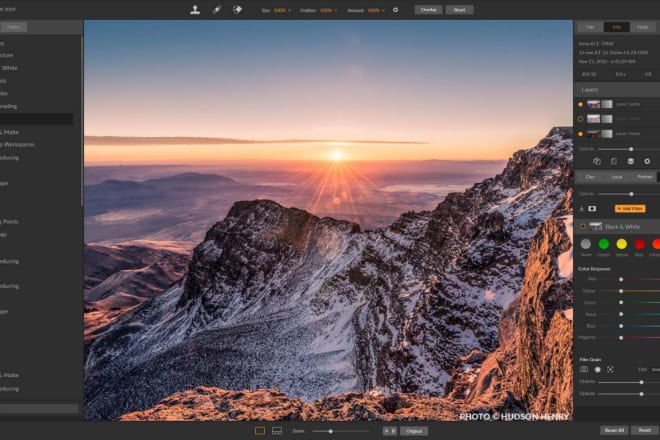
Task: Choose the None gray filter swatch
Action: [x=585, y=244]
